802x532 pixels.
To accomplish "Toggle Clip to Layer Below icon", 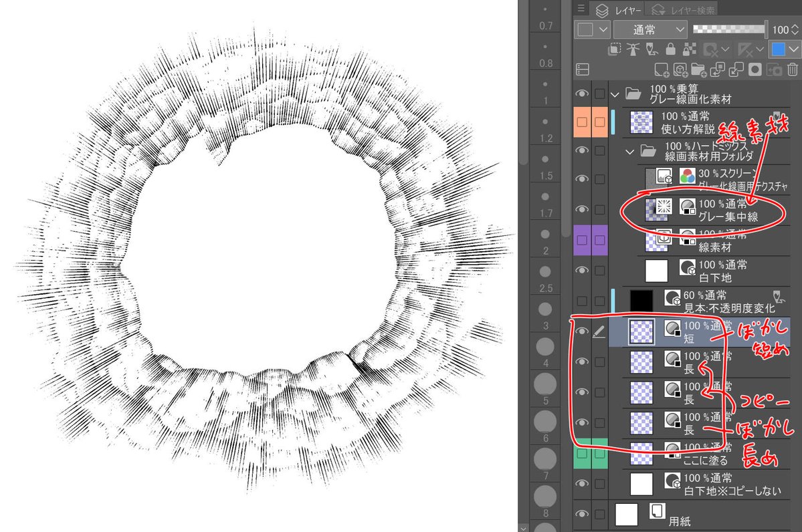I will pos(614,49).
